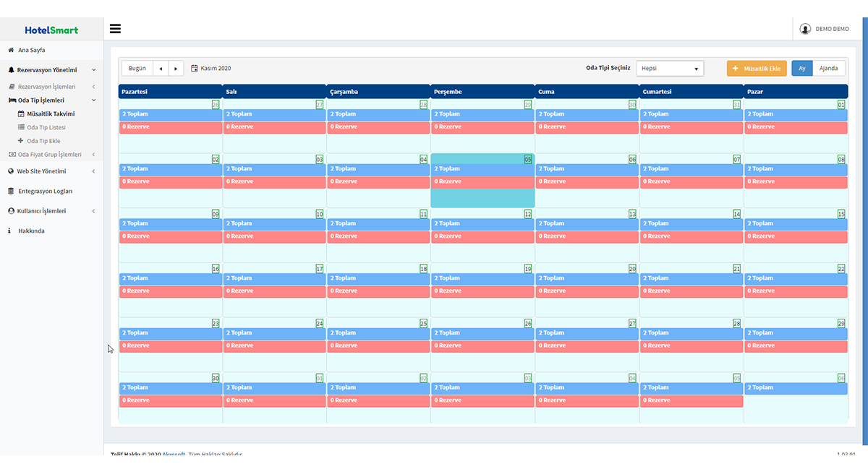Go to next month with right arrow
The height and width of the screenshot is (472, 868).
[176, 69]
